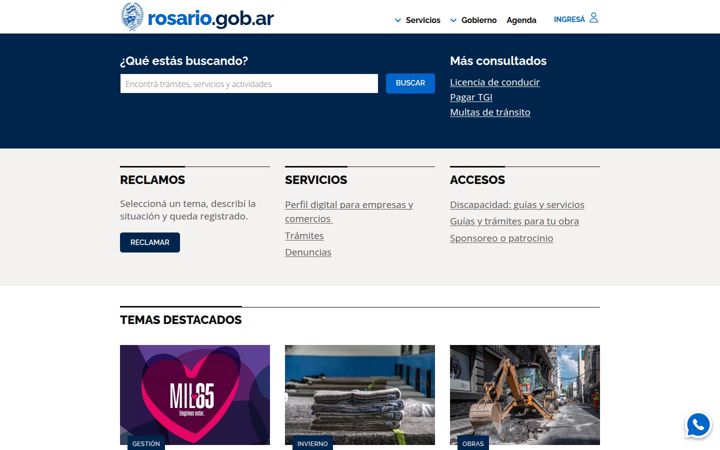720x450 pixels.
Task: Click the SERVICIOS section heading
Action: (x=316, y=180)
